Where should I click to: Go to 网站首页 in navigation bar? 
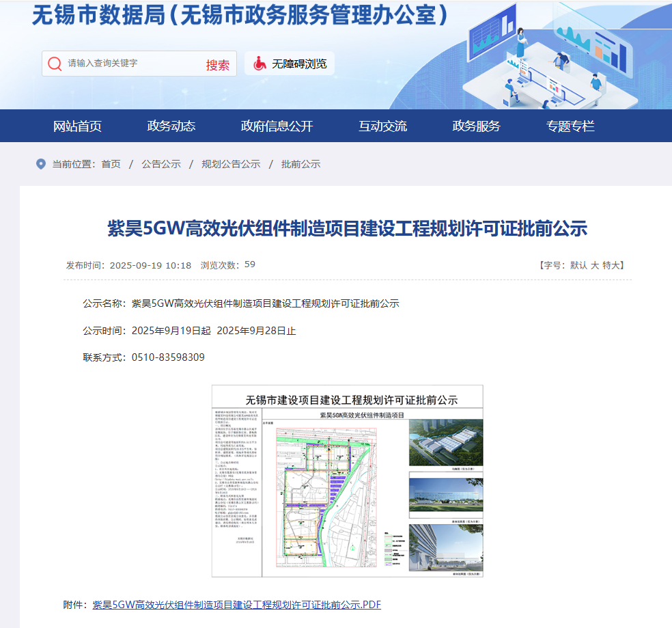(78, 126)
